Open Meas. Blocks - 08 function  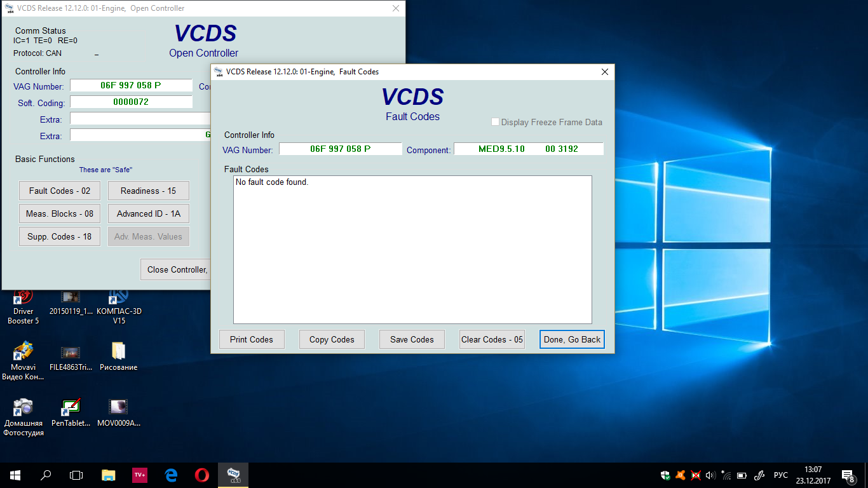click(60, 213)
